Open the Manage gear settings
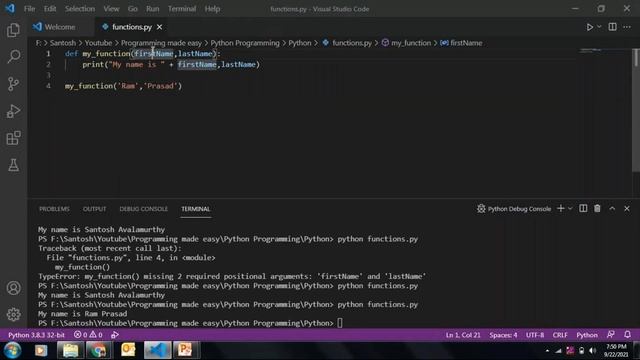The image size is (640, 360). coord(13,314)
